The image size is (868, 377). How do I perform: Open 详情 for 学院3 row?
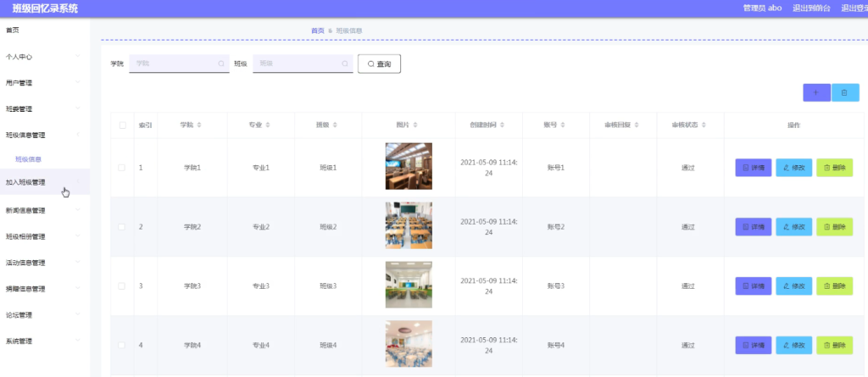click(753, 286)
